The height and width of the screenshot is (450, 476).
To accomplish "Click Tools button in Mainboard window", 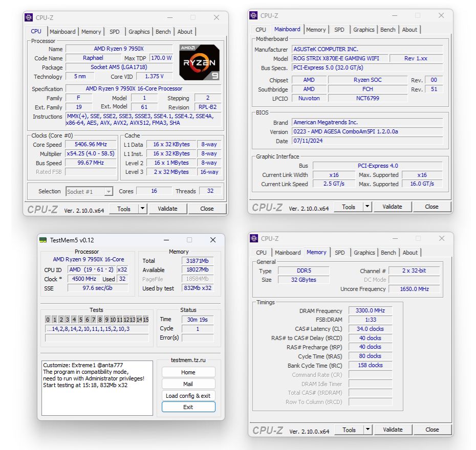I will pos(348,207).
